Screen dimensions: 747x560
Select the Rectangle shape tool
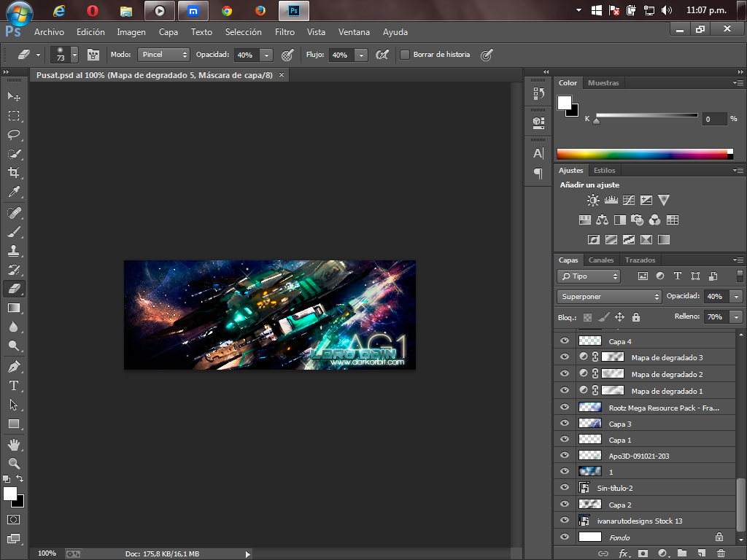tap(14, 424)
